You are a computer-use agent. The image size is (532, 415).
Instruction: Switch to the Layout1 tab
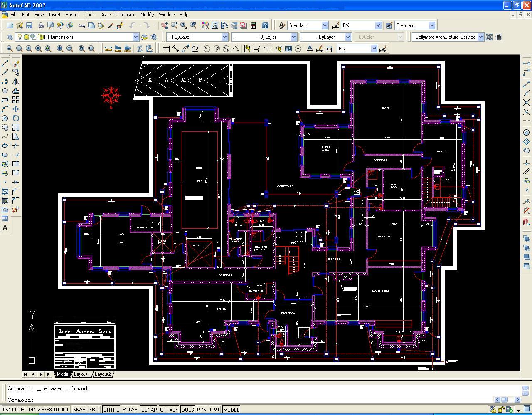[82, 374]
